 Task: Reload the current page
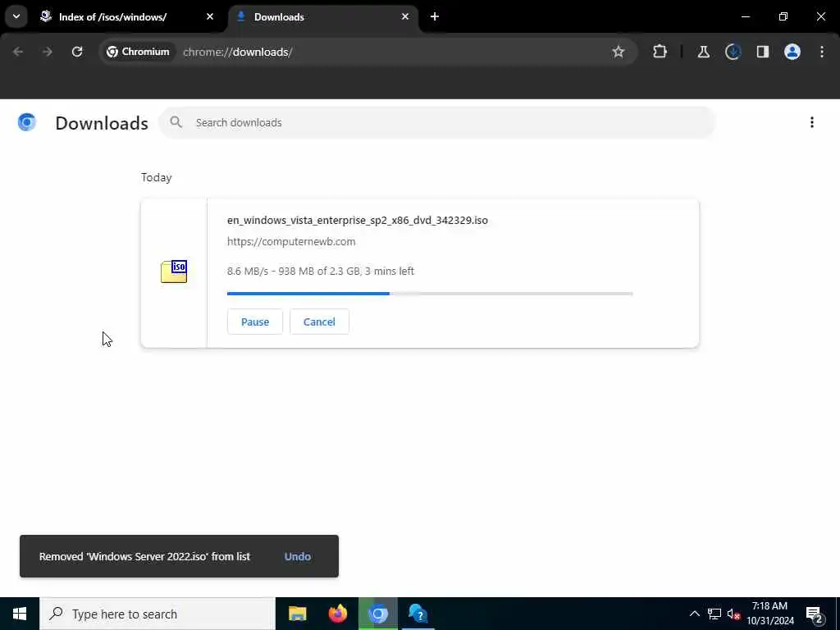(77, 52)
